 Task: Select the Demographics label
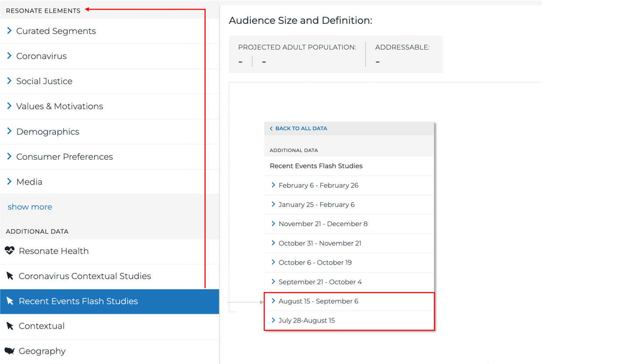[48, 131]
